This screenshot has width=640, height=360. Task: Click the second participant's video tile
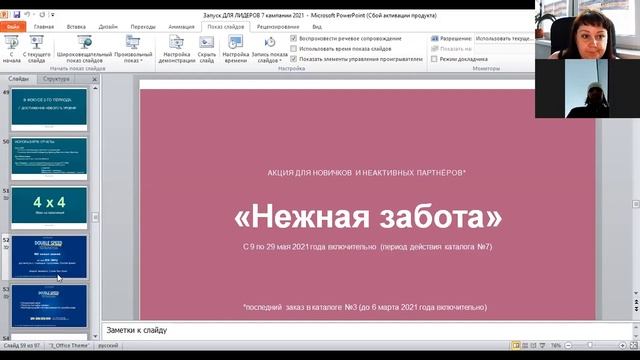tap(587, 89)
